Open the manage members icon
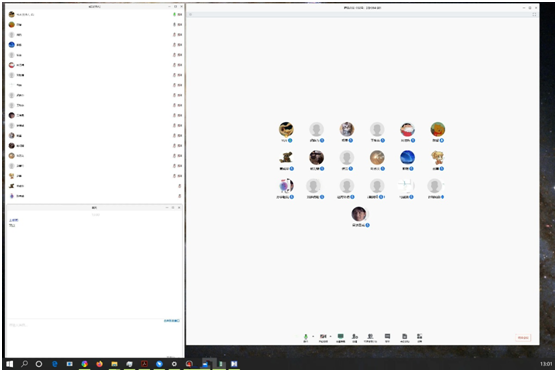This screenshot has width=557, height=372. 370,336
